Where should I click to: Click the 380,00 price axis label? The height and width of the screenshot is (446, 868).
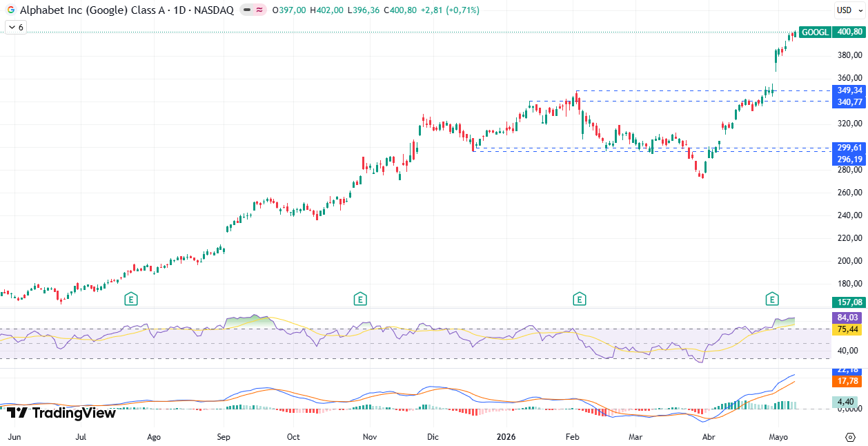(x=850, y=55)
